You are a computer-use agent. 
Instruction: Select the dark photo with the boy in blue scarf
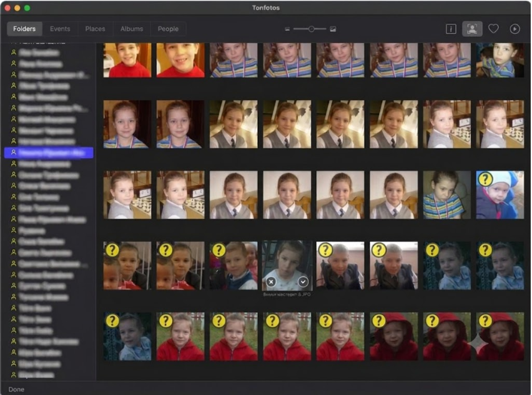(500, 60)
